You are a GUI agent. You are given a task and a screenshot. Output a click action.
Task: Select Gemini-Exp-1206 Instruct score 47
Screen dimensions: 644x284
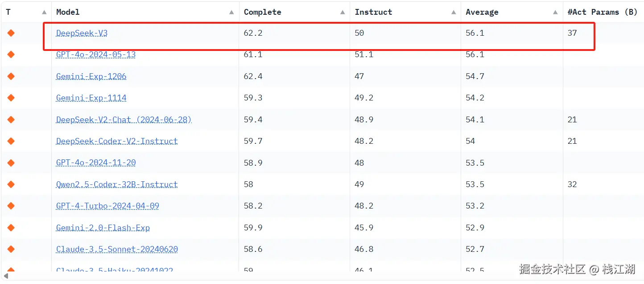click(359, 76)
